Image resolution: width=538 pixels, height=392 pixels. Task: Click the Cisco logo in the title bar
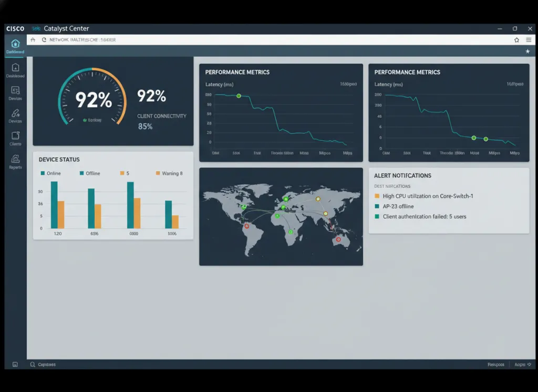coord(15,28)
